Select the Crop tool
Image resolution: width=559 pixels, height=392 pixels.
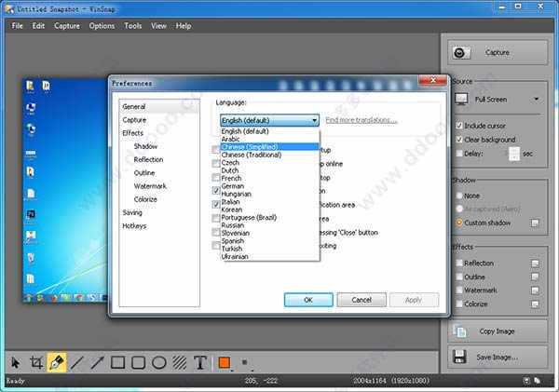coord(36,363)
